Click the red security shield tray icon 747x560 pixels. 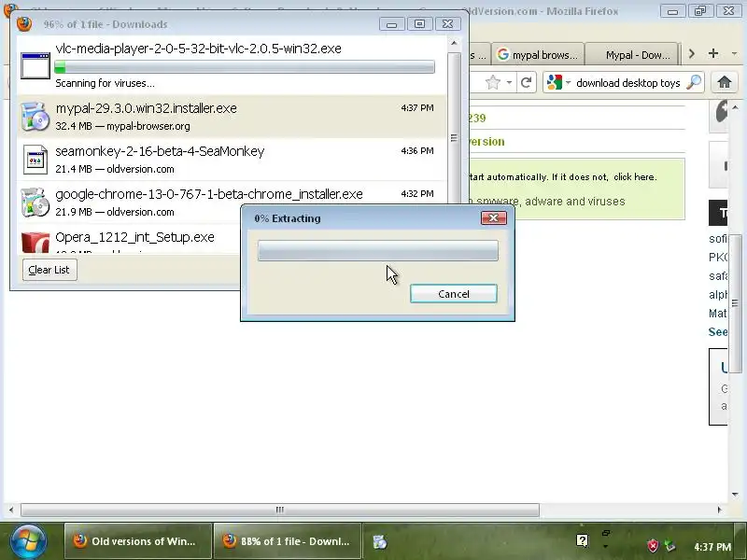pos(652,546)
